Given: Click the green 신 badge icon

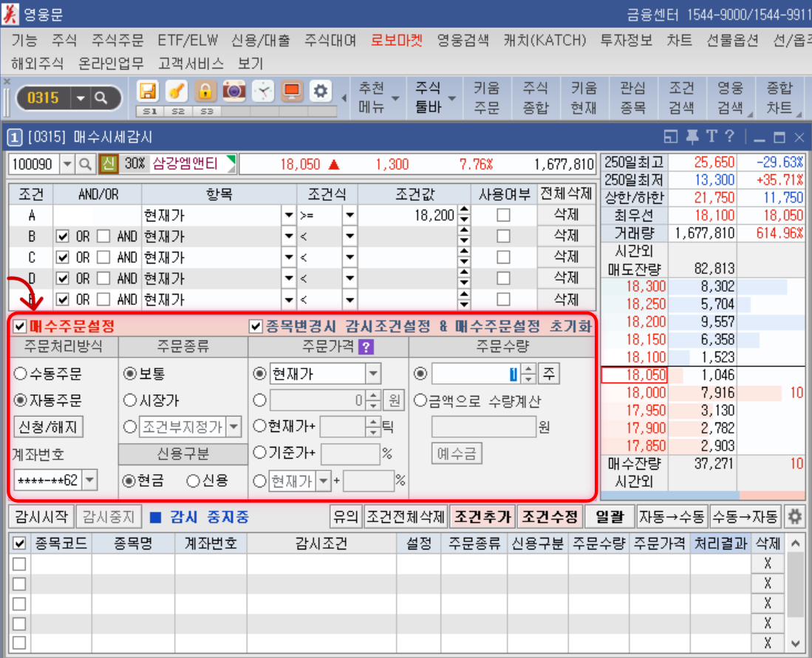Looking at the screenshot, I should [x=108, y=164].
